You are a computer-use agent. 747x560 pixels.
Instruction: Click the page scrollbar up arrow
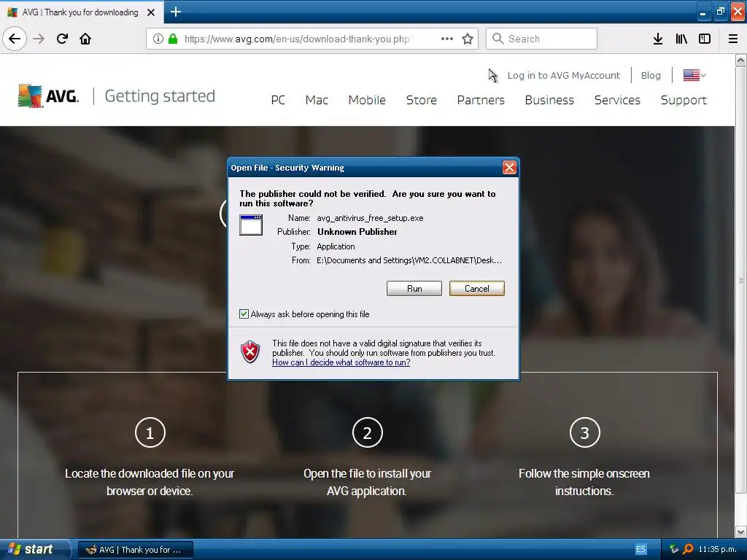(741, 60)
